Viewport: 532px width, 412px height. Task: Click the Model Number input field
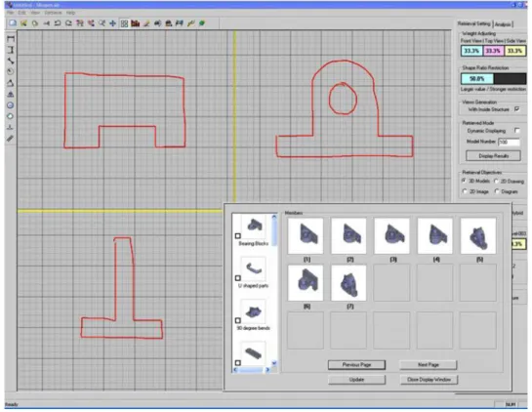[x=509, y=142]
